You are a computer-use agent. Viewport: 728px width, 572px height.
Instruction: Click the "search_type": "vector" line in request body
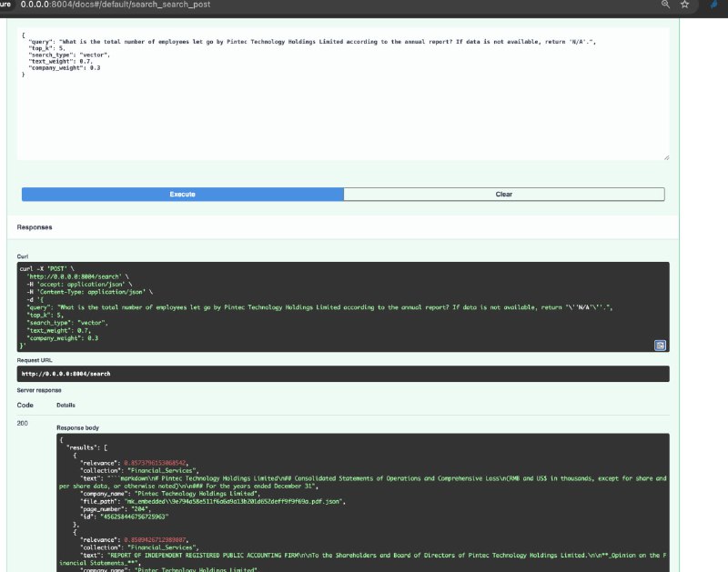(x=69, y=55)
